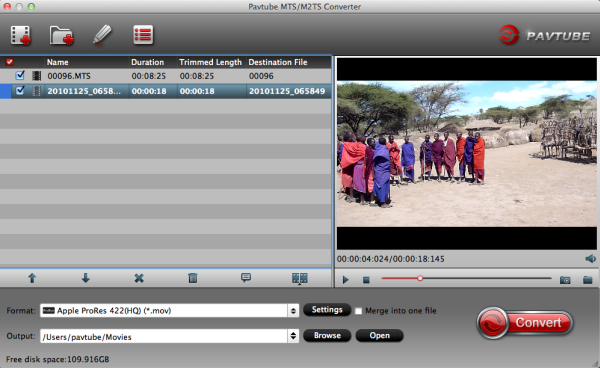Click duration 00:00:18 of selected row
600x368 pixels.
[x=148, y=91]
